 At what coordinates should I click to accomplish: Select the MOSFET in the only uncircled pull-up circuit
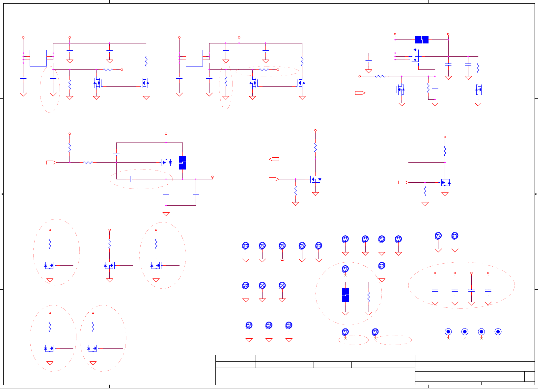[x=109, y=265]
